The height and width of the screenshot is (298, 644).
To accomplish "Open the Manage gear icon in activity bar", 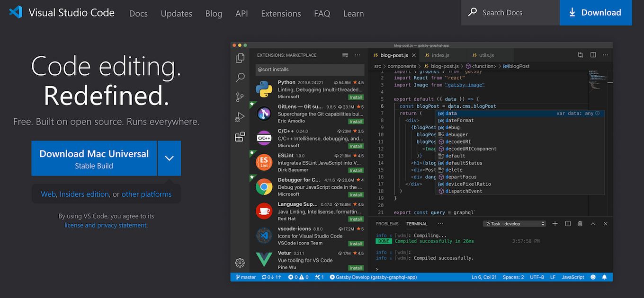I will point(240,263).
